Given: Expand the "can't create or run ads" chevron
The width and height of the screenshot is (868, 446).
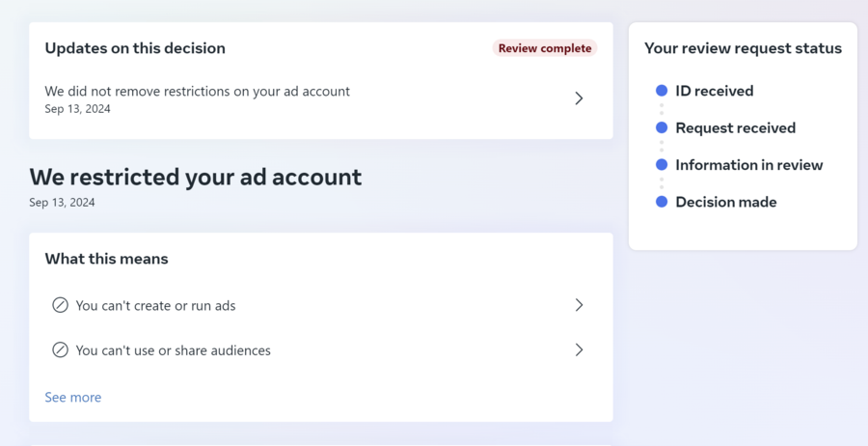Looking at the screenshot, I should [579, 305].
